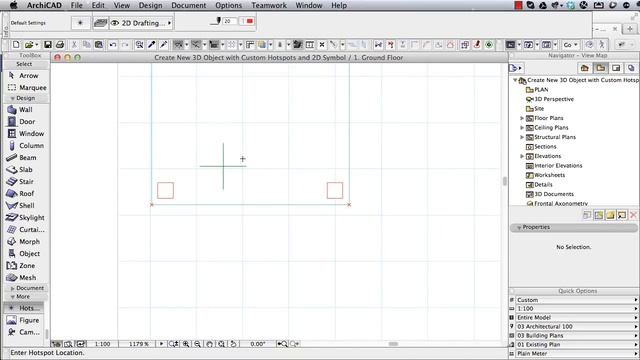Switch Navigator to the View Map folder icon
Image resolution: width=640 pixels, height=360 pixels.
600,68
